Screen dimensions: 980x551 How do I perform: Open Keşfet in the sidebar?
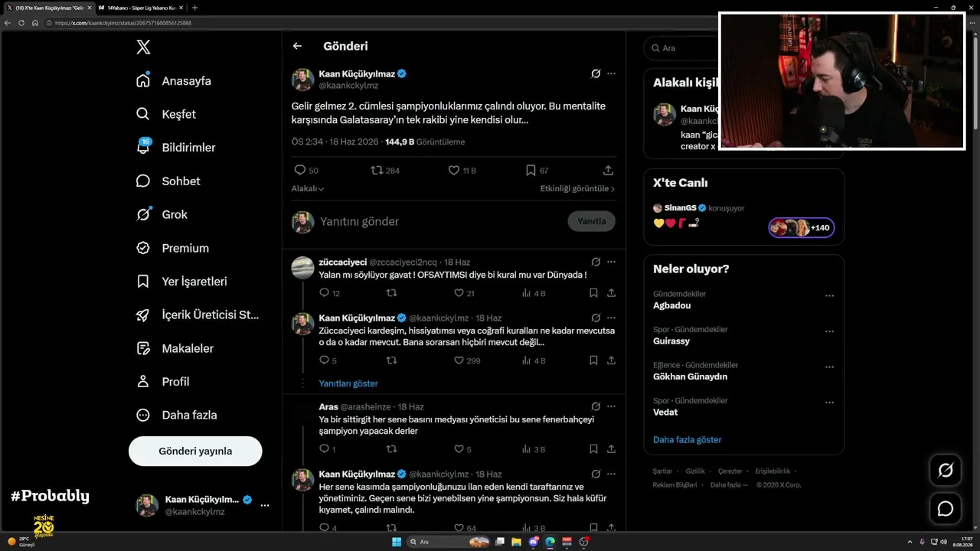[165, 114]
